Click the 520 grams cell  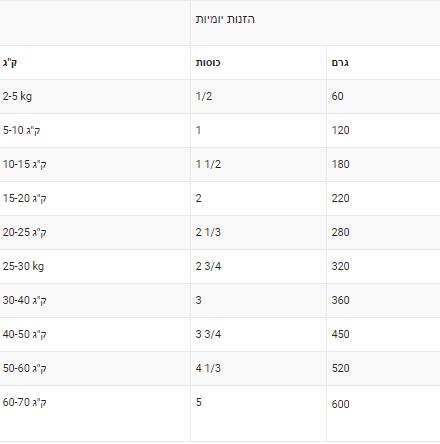383,369
